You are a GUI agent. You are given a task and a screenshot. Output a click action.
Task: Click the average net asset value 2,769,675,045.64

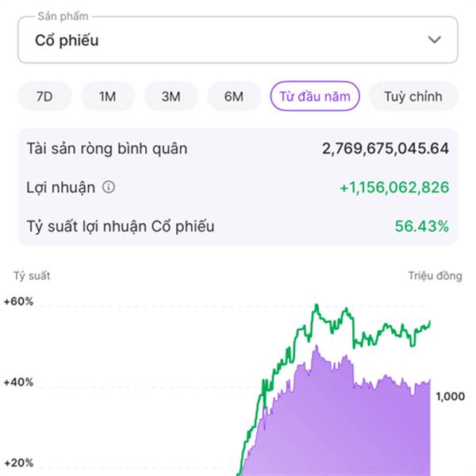[385, 148]
